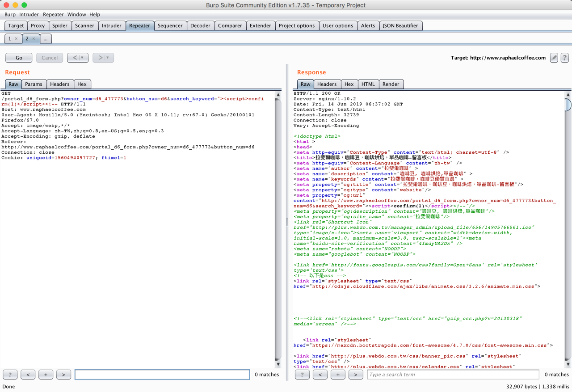Click the 'Content-Length: 32739' response line
This screenshot has height=392, width=572.
[326, 115]
